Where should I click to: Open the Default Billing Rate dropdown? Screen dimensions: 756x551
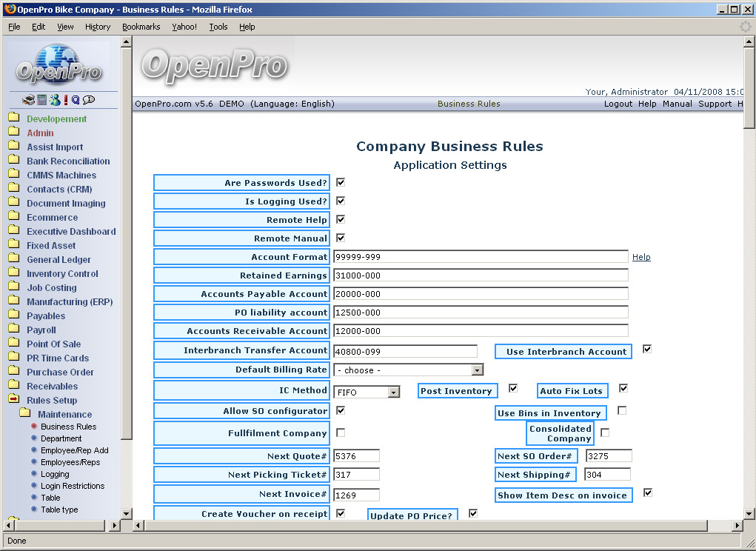[477, 370]
